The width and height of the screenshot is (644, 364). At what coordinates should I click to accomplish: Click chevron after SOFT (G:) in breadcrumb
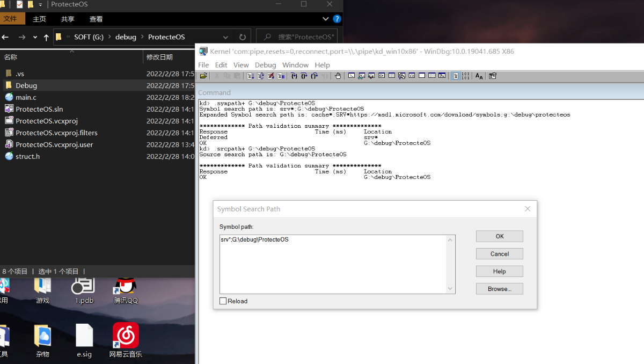[109, 37]
